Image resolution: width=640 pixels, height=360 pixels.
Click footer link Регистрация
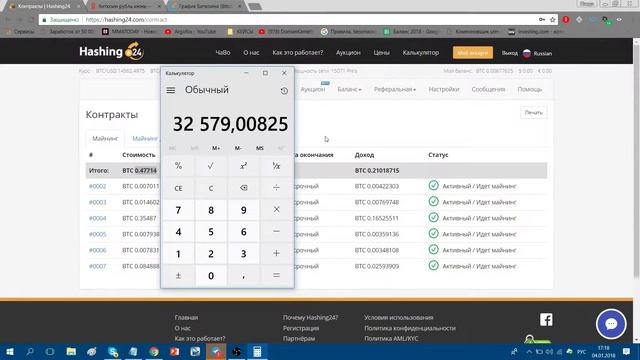click(x=301, y=328)
